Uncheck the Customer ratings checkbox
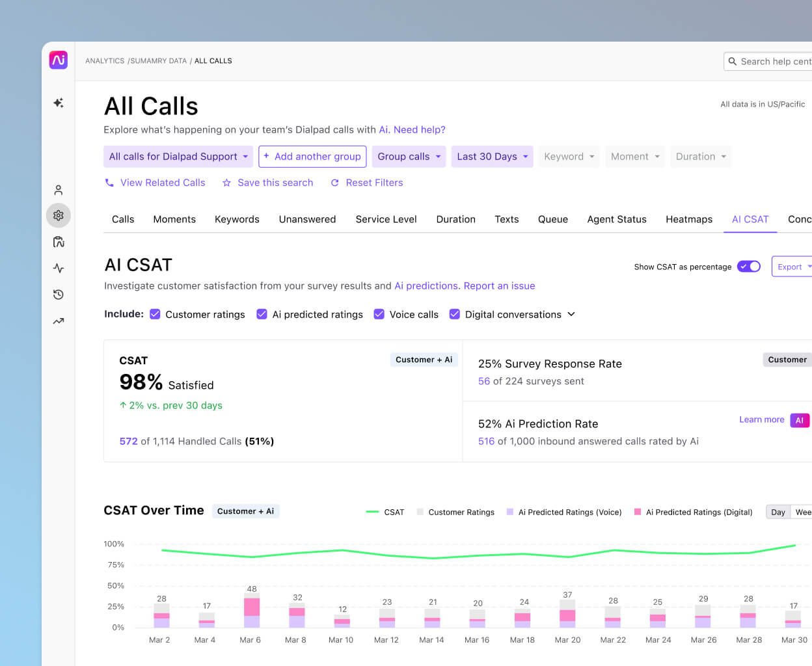Viewport: 812px width, 666px height. click(x=155, y=314)
